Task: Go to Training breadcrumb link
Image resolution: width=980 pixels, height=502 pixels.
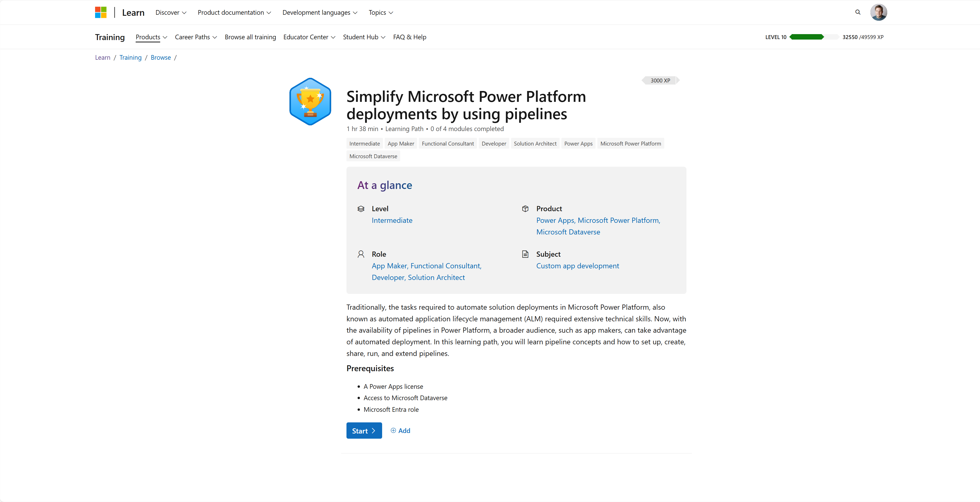Action: pos(130,57)
